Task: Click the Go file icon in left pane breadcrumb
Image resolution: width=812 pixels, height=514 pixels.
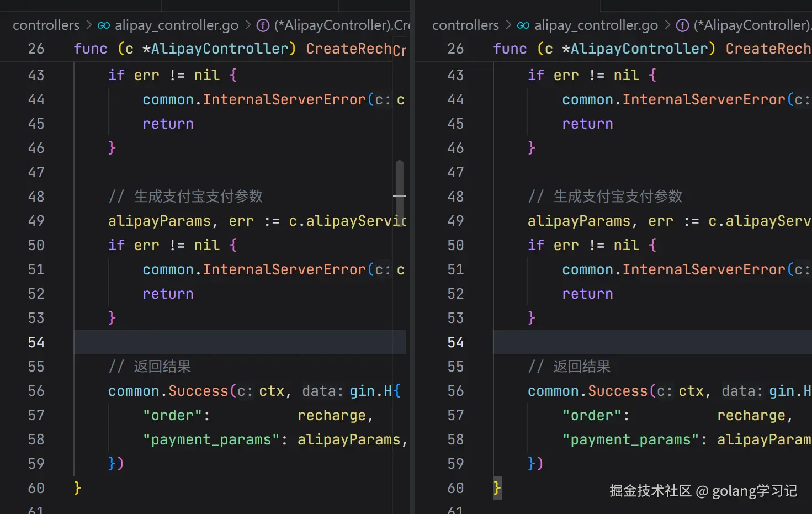Action: (104, 25)
